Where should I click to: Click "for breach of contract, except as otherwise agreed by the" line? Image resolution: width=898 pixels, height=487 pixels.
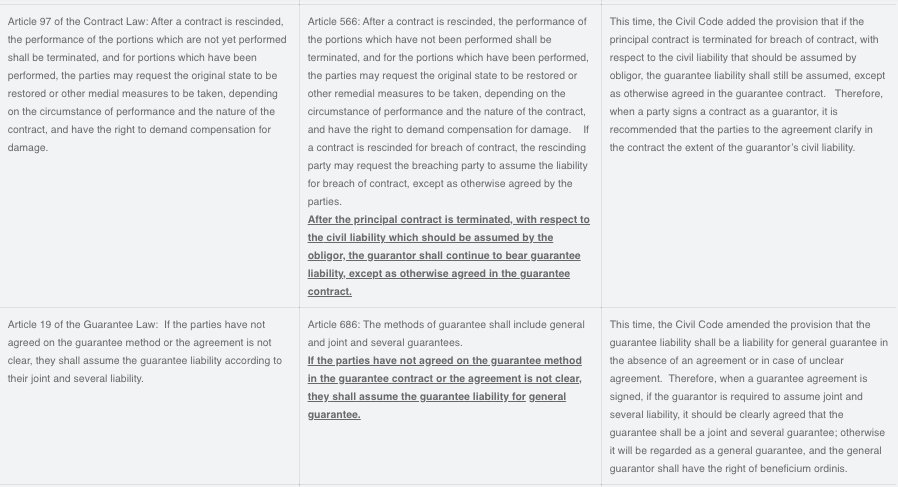[440, 184]
